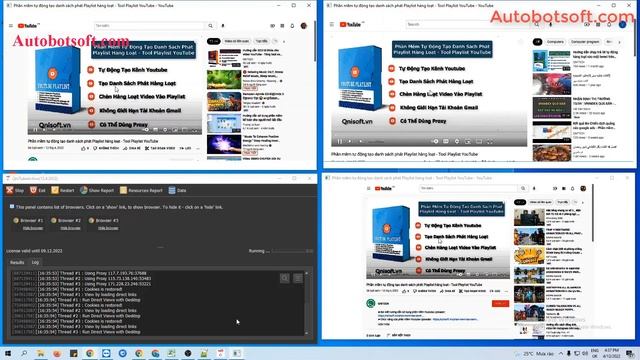
Task: Open the YouTube apps grid in the top-left window
Action: point(282,26)
